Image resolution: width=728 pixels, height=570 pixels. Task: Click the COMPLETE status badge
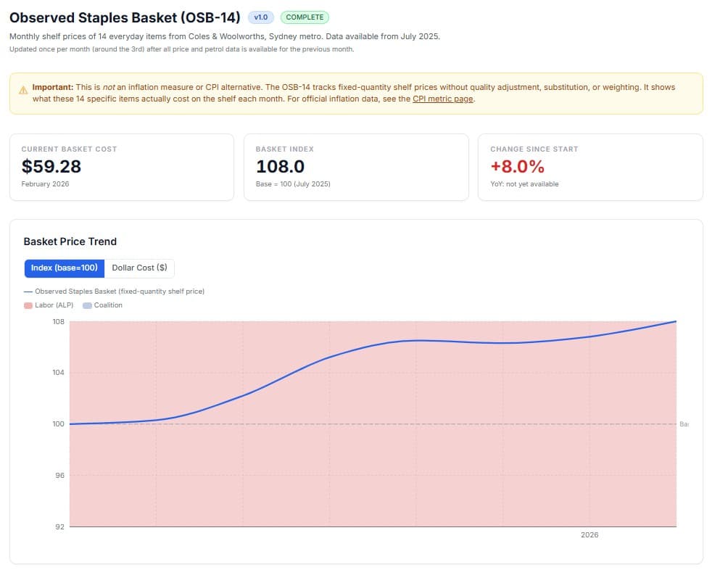(x=305, y=17)
